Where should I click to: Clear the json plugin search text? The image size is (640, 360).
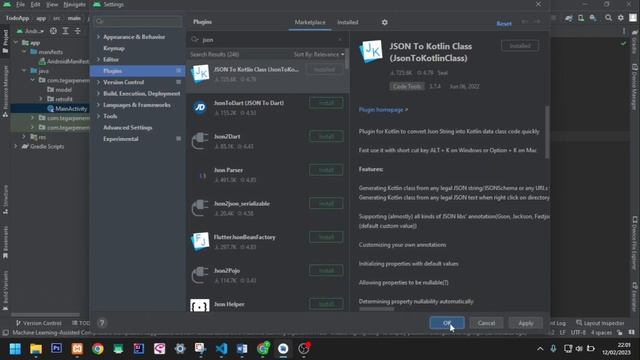point(340,40)
